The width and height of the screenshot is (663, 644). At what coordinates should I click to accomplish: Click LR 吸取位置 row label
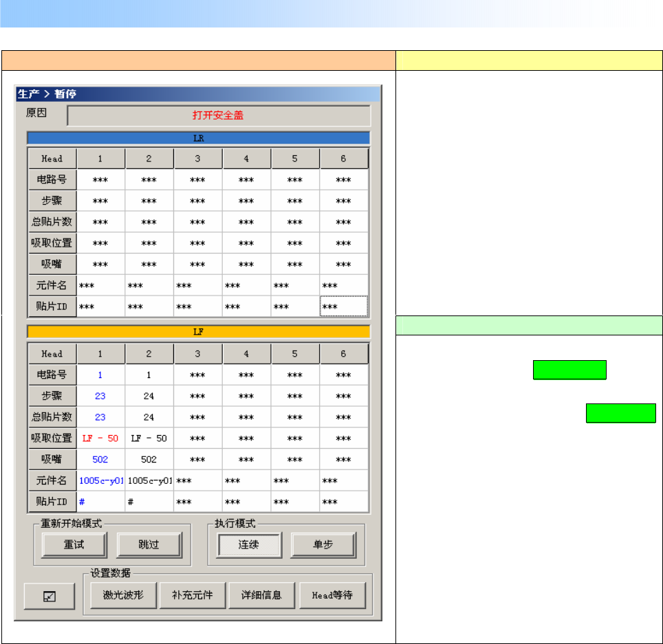tap(52, 243)
